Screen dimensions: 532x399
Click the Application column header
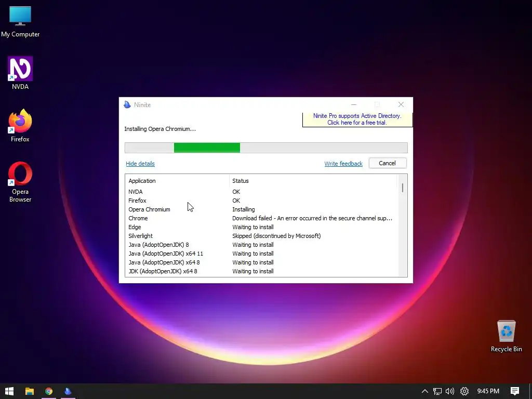pyautogui.click(x=177, y=181)
